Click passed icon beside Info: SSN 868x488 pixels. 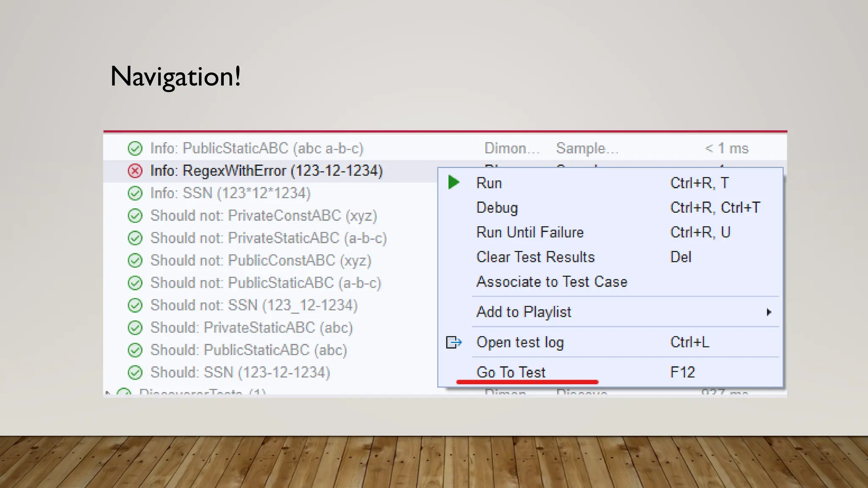(135, 193)
